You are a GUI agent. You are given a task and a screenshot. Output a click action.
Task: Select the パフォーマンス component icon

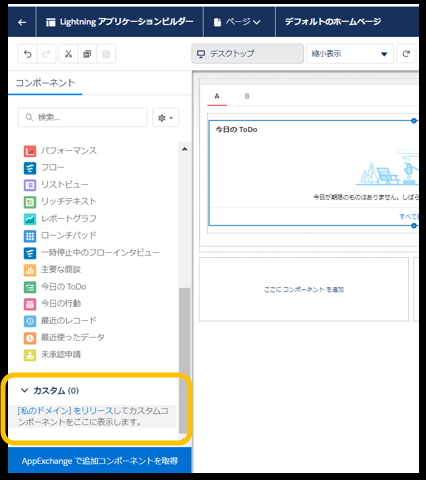(30, 151)
